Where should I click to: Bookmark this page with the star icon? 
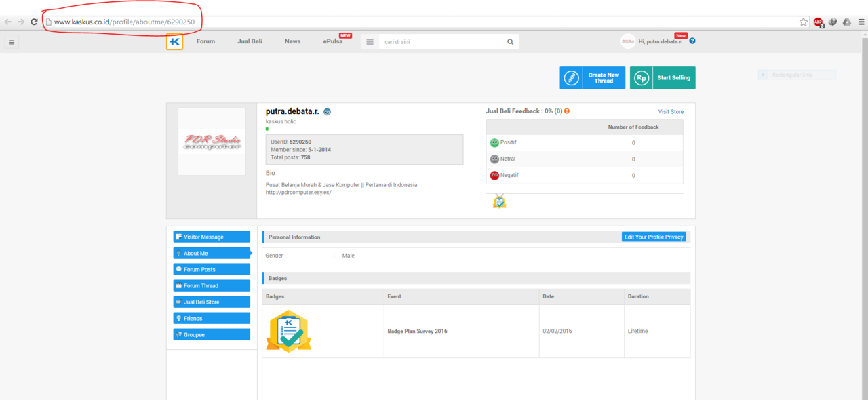pyautogui.click(x=804, y=22)
